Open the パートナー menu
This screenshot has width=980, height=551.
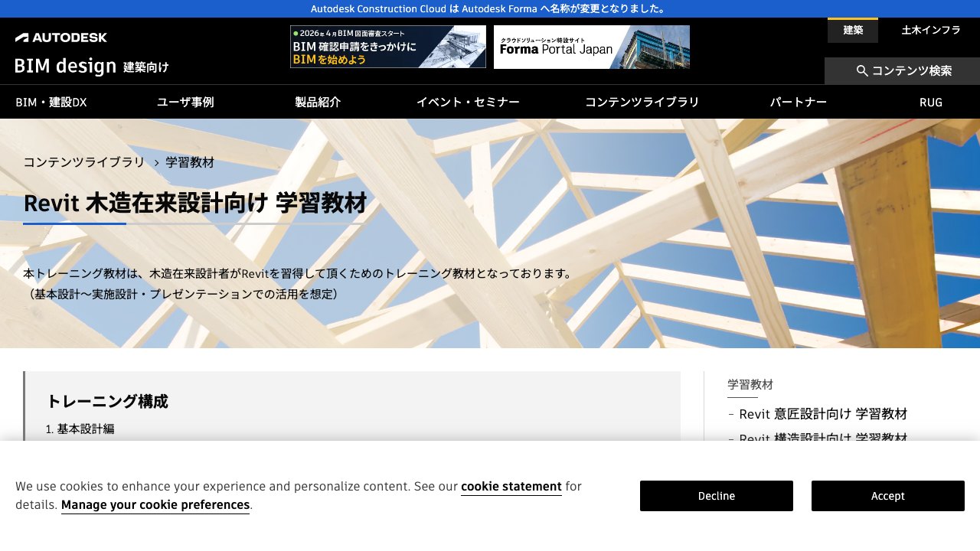[799, 102]
